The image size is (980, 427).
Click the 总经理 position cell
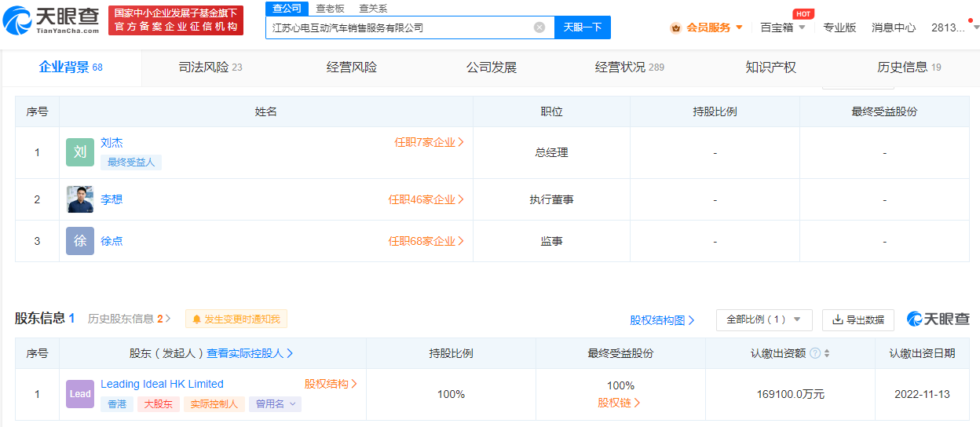(x=551, y=152)
